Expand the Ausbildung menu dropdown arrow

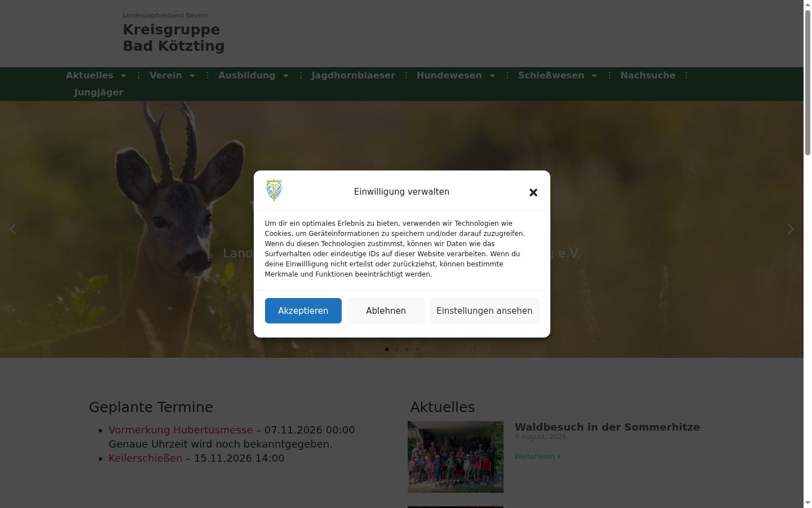286,76
